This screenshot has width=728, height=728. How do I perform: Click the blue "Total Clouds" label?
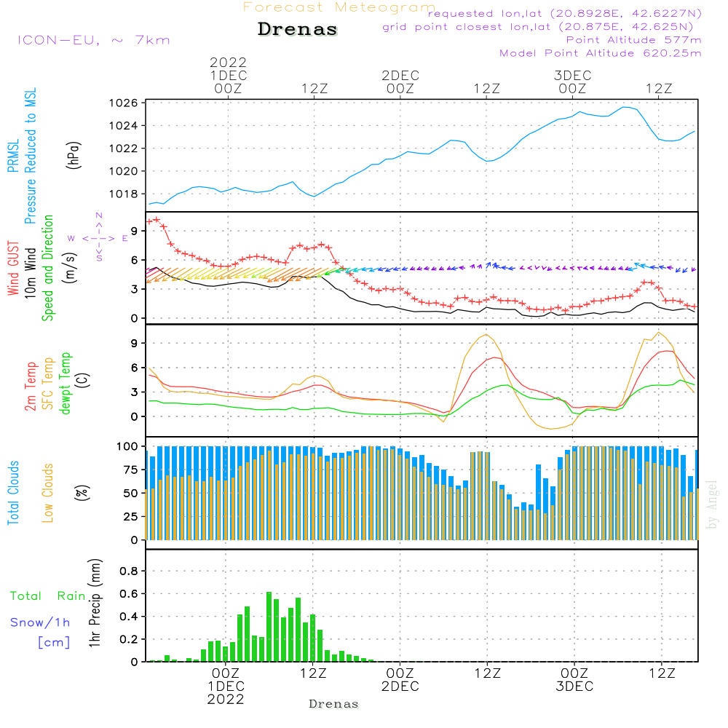tap(13, 493)
